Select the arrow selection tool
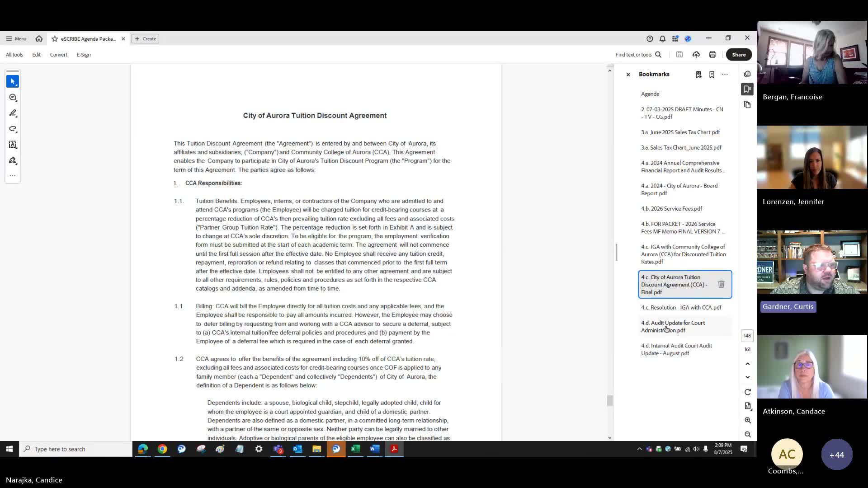The width and height of the screenshot is (868, 488). [x=13, y=81]
